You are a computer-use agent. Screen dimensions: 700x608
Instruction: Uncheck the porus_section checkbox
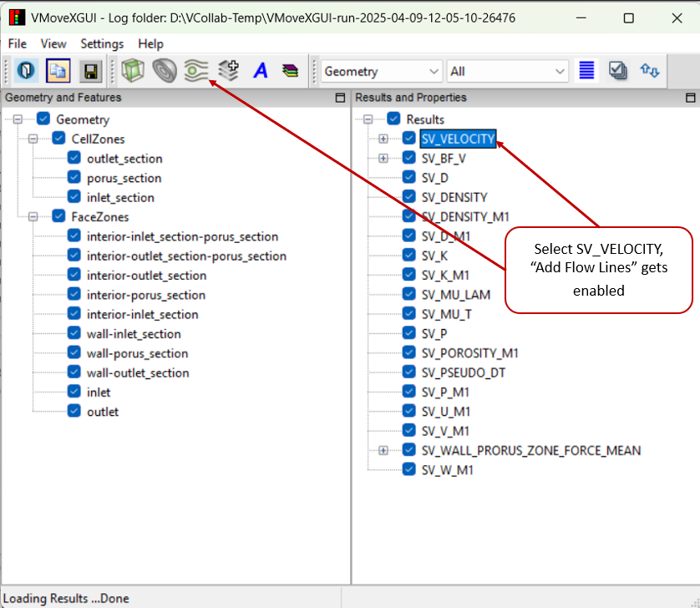(x=74, y=177)
